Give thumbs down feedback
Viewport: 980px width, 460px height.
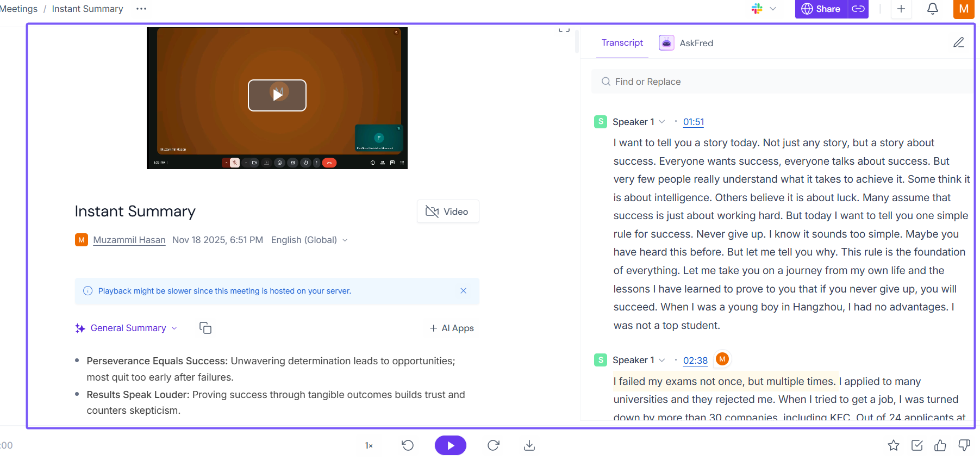tap(964, 445)
